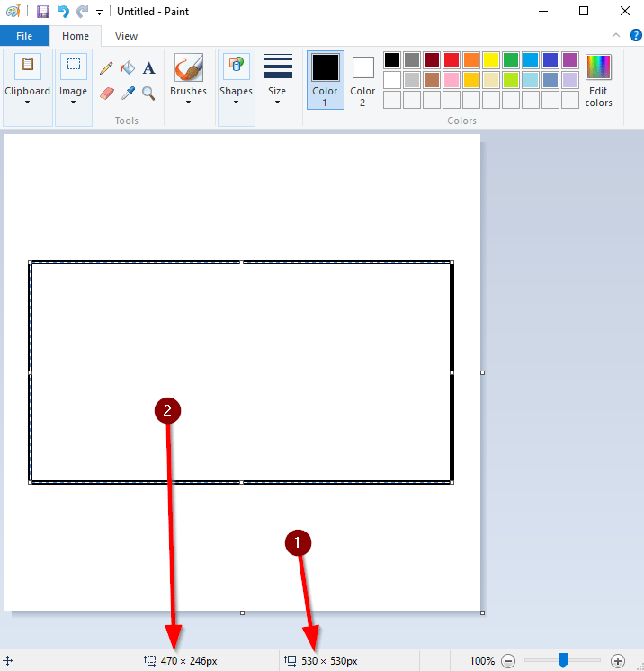Viewport: 644px width, 671px height.
Task: Zoom in with the plus button
Action: [x=618, y=661]
